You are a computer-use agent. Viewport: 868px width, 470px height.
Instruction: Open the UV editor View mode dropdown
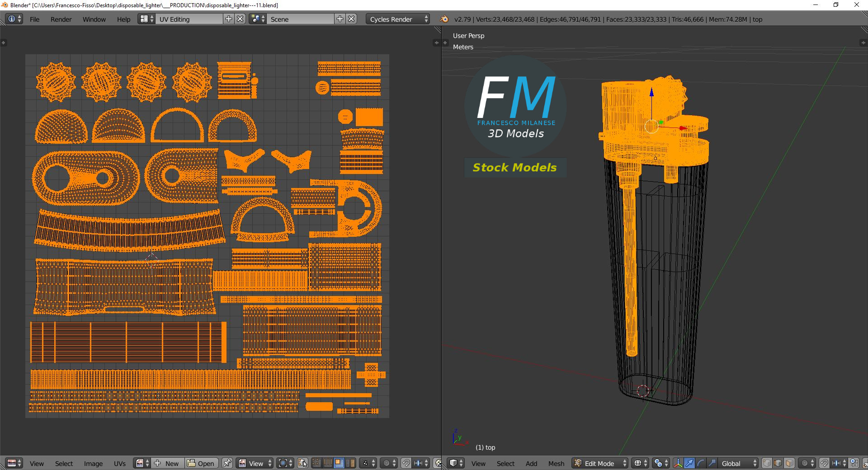tap(255, 463)
